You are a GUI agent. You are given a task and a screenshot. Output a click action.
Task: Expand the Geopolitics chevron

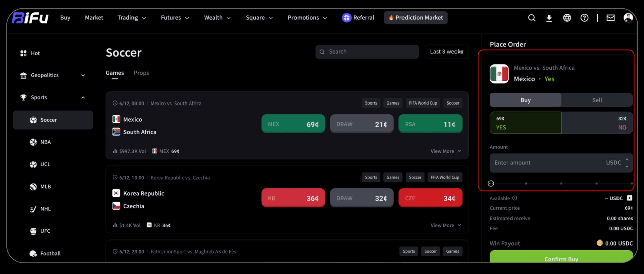pyautogui.click(x=83, y=76)
